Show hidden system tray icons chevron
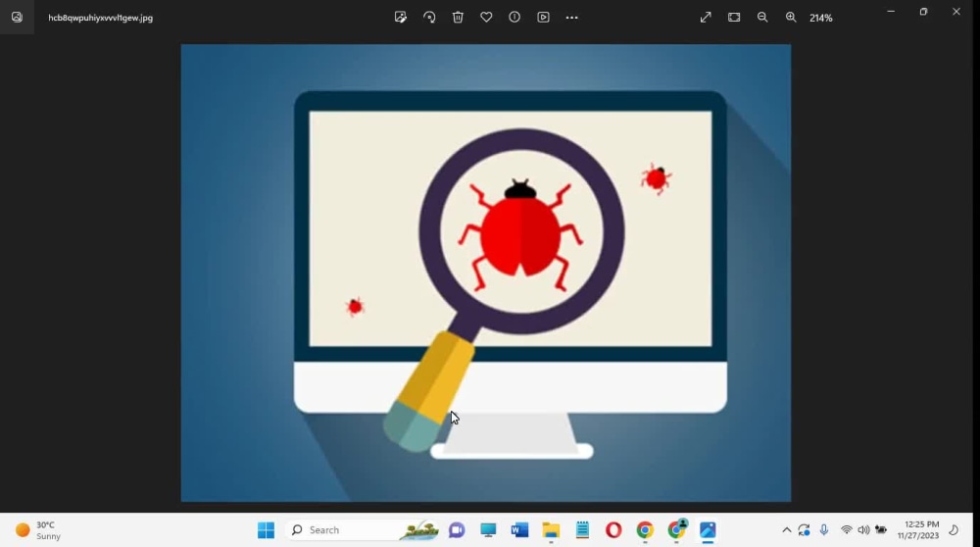 point(786,530)
